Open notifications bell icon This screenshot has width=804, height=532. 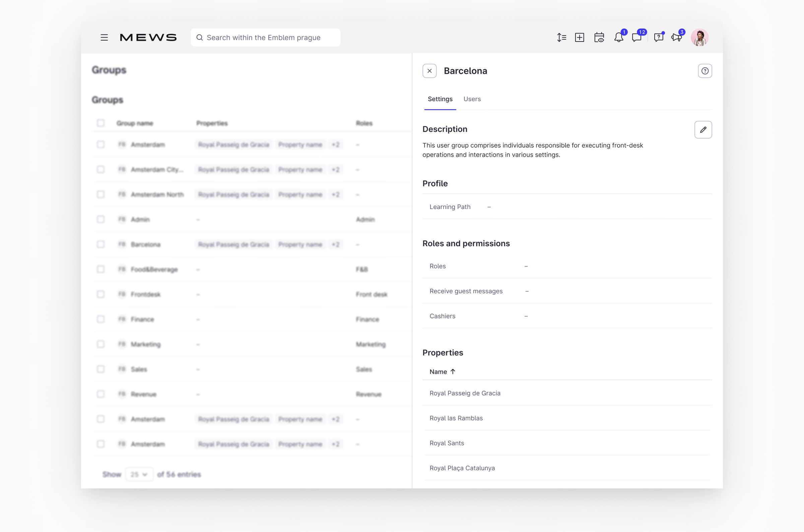coord(618,37)
